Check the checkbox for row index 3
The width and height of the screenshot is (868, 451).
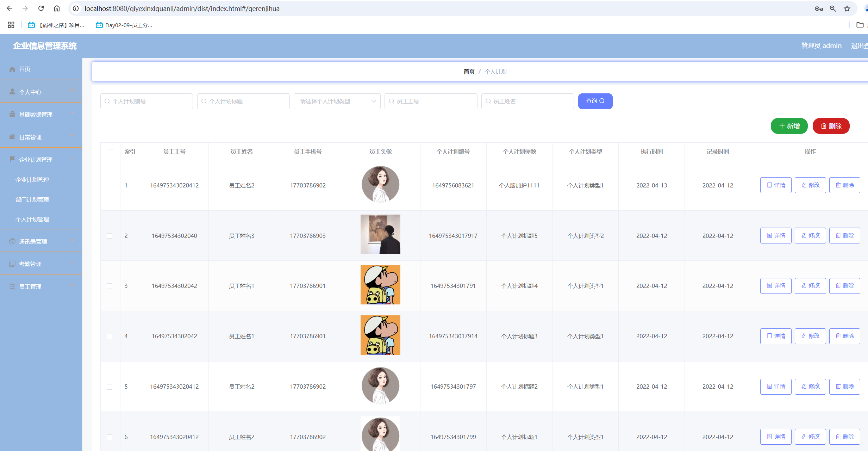click(110, 286)
